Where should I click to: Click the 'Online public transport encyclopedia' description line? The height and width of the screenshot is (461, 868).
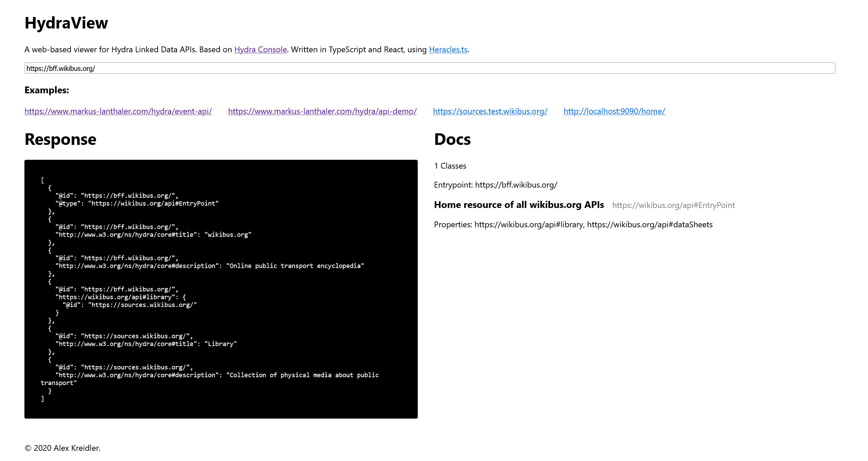click(x=210, y=266)
